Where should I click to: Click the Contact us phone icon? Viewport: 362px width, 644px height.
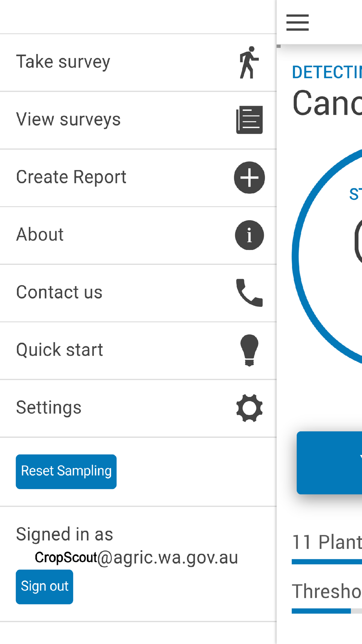coord(249,293)
